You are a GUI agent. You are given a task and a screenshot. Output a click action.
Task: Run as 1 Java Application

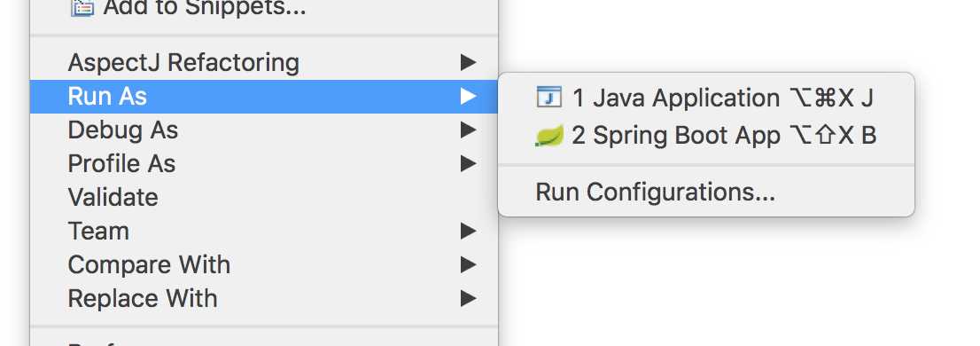(x=706, y=98)
